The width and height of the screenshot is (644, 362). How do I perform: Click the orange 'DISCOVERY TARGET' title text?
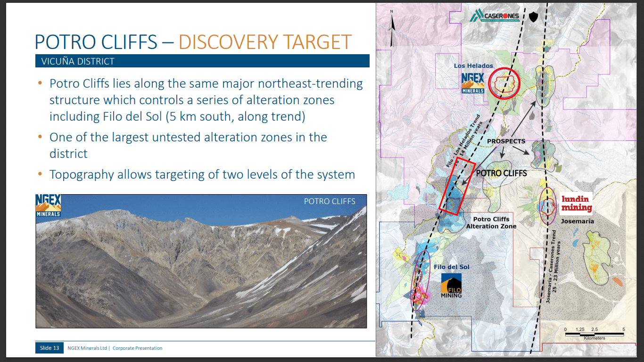[265, 42]
